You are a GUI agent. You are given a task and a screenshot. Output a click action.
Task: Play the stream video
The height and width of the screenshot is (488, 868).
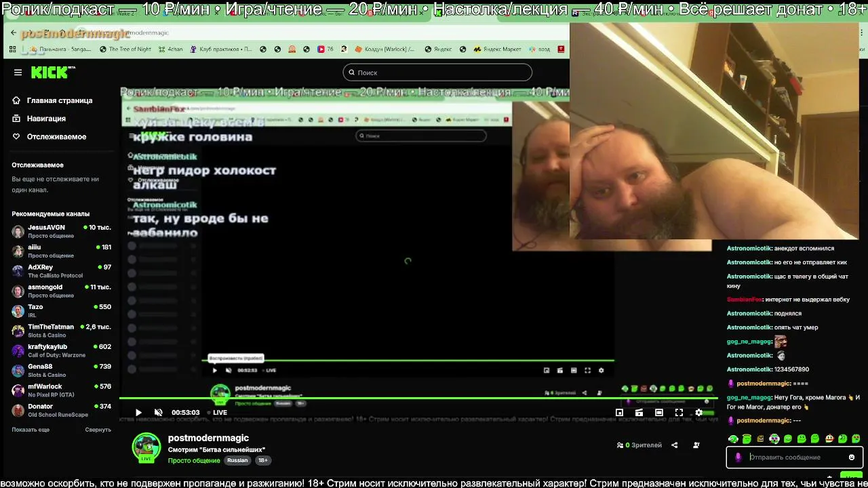(x=138, y=412)
